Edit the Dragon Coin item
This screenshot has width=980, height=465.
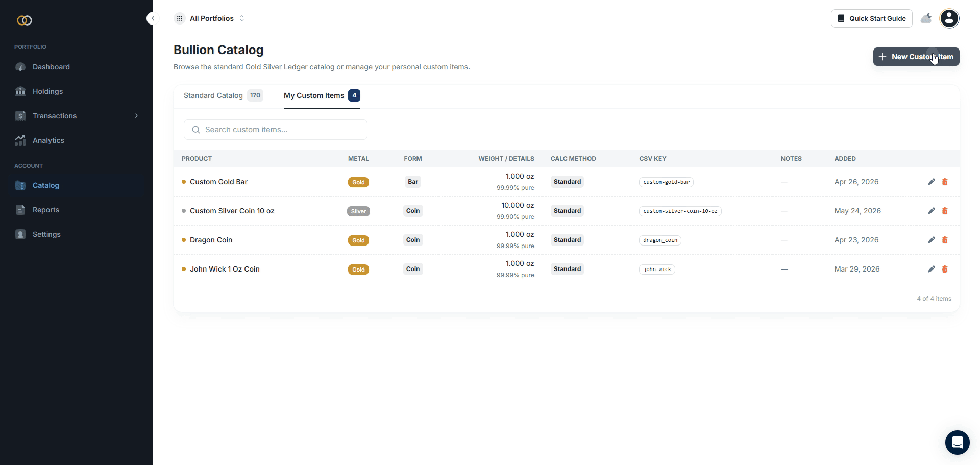click(x=932, y=240)
